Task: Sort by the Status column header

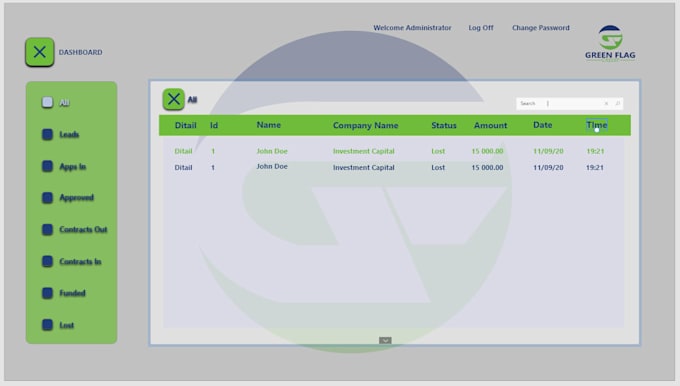Action: click(444, 125)
